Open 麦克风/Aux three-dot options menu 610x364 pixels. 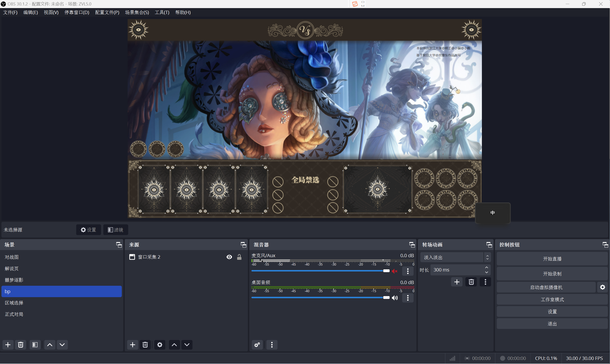tap(408, 271)
